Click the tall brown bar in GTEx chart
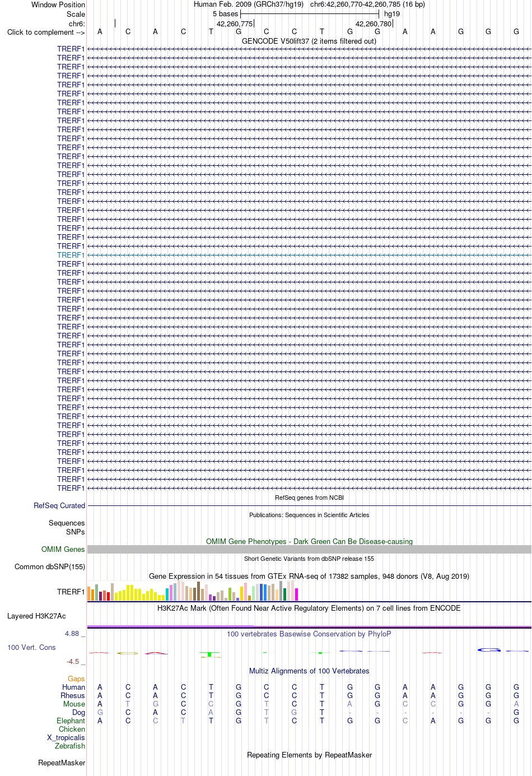 [x=199, y=591]
